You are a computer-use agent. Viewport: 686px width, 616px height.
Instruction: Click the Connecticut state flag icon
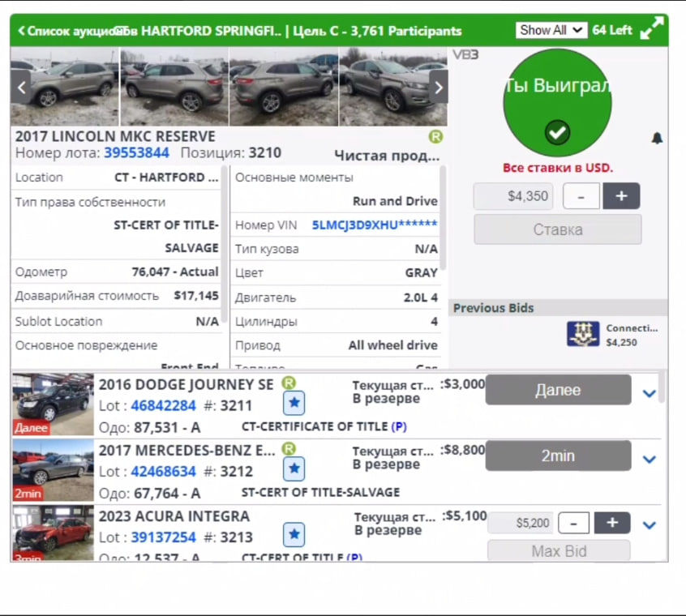583,334
